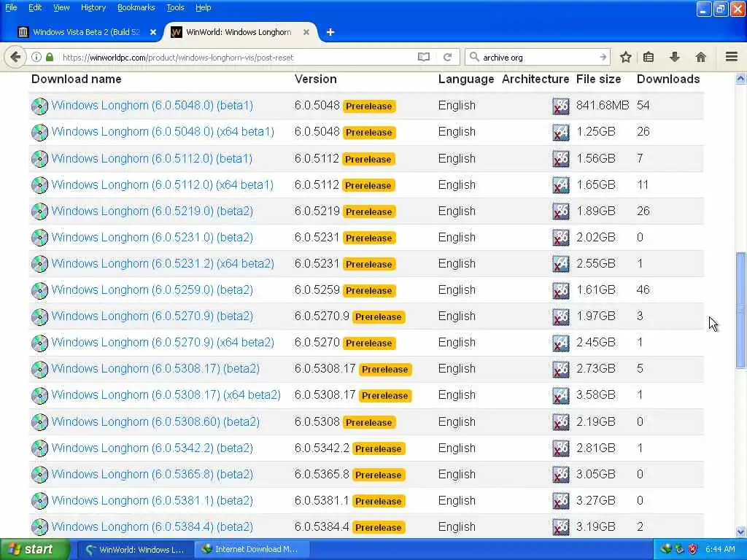Open the Windows Start menu

click(34, 549)
